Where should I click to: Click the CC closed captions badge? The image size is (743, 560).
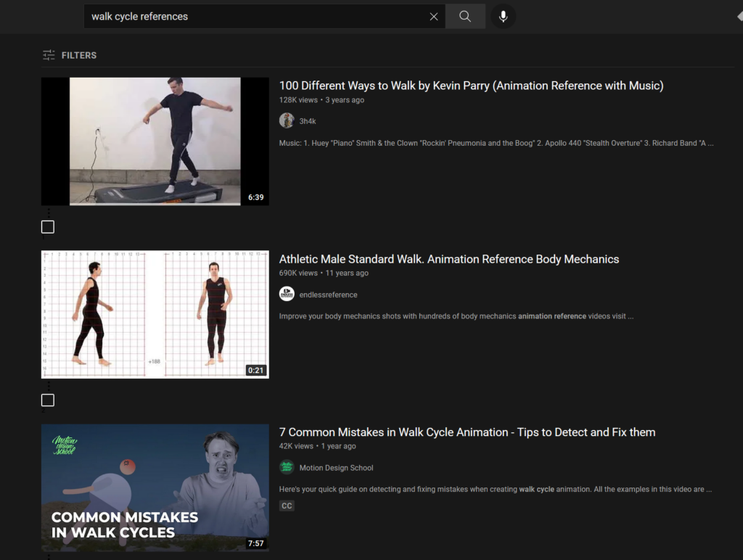[287, 506]
